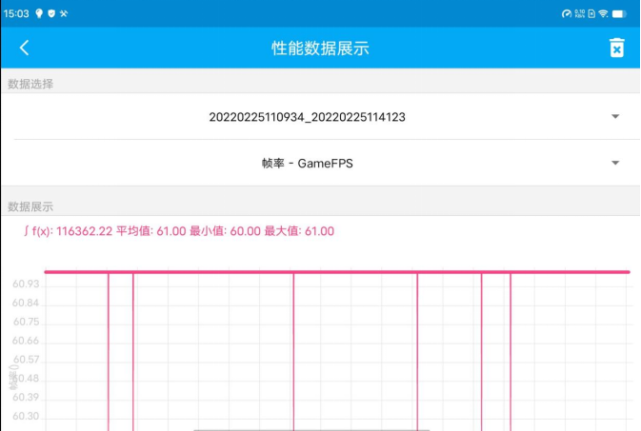Tap the pink horizontal FPS line on chart
The height and width of the screenshot is (431, 641).
[x=337, y=272]
